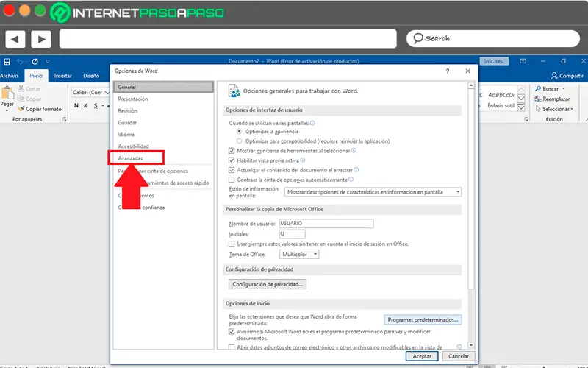Toggle underline S formatting button
Image resolution: width=588 pixels, height=368 pixels.
[x=96, y=105]
